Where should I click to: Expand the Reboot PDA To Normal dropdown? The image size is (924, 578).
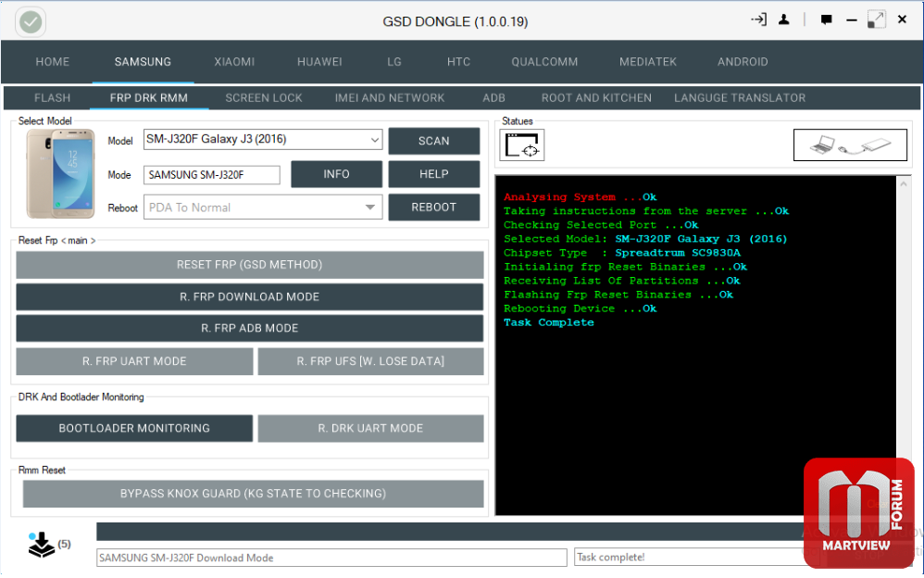pyautogui.click(x=263, y=207)
